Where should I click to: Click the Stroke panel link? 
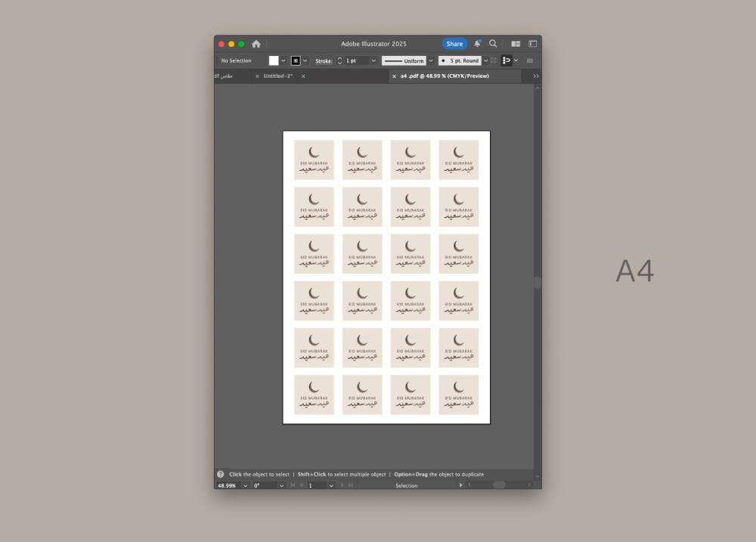pyautogui.click(x=324, y=61)
